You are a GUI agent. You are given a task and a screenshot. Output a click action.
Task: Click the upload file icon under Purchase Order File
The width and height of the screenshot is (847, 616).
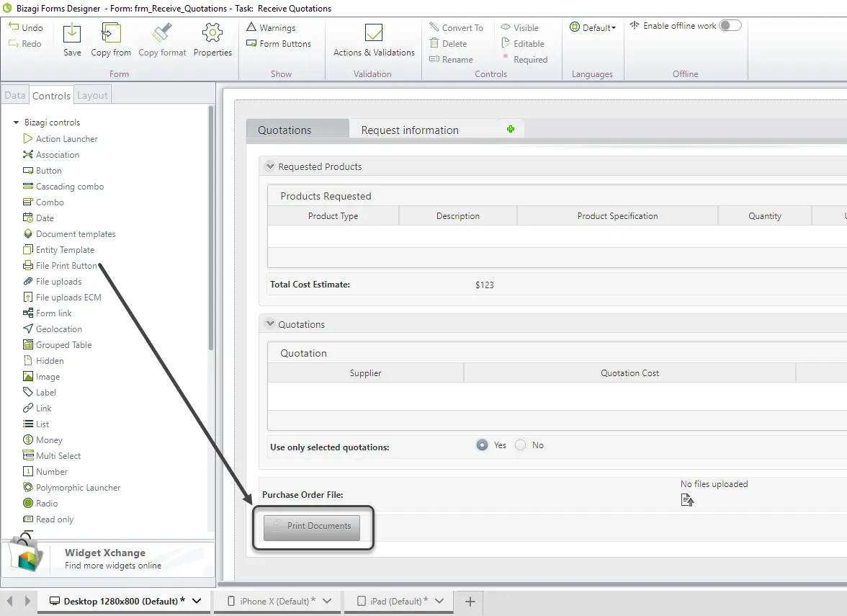pos(687,500)
